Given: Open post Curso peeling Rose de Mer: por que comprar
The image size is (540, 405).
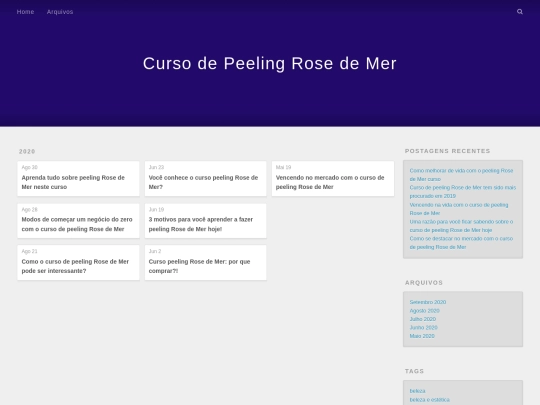Looking at the screenshot, I should [199, 266].
